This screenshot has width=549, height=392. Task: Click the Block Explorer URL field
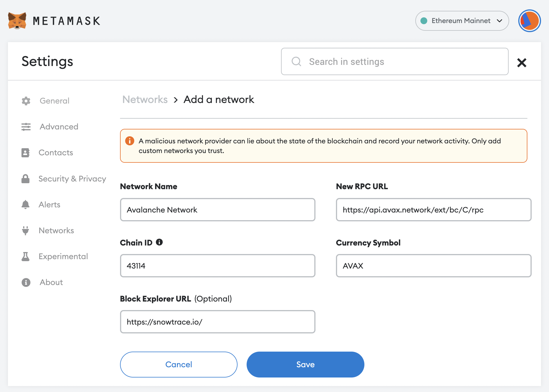(x=218, y=322)
